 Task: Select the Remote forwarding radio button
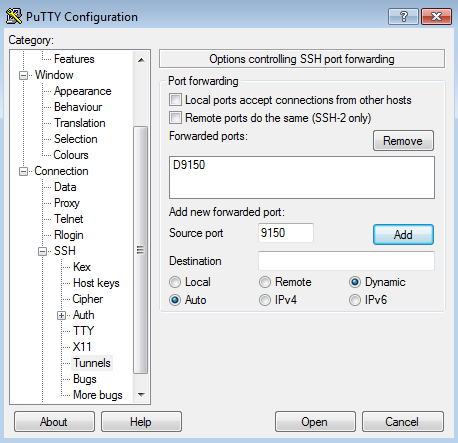pos(265,282)
